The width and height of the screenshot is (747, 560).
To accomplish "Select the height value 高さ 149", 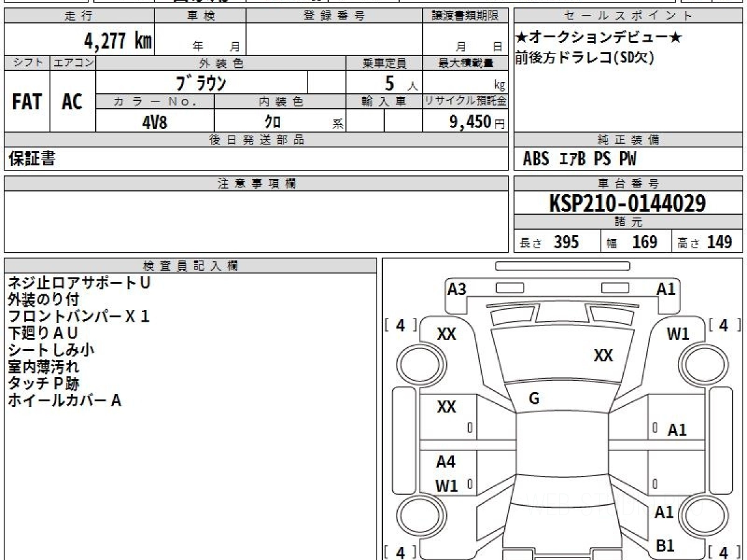I will tap(706, 243).
